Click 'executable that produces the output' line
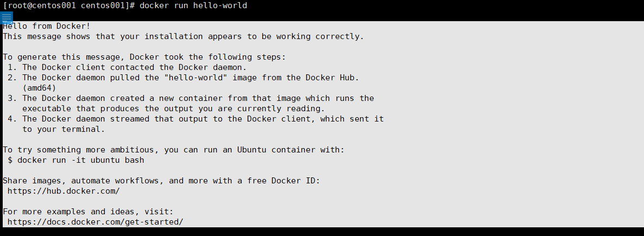The image size is (644, 236). [x=174, y=109]
